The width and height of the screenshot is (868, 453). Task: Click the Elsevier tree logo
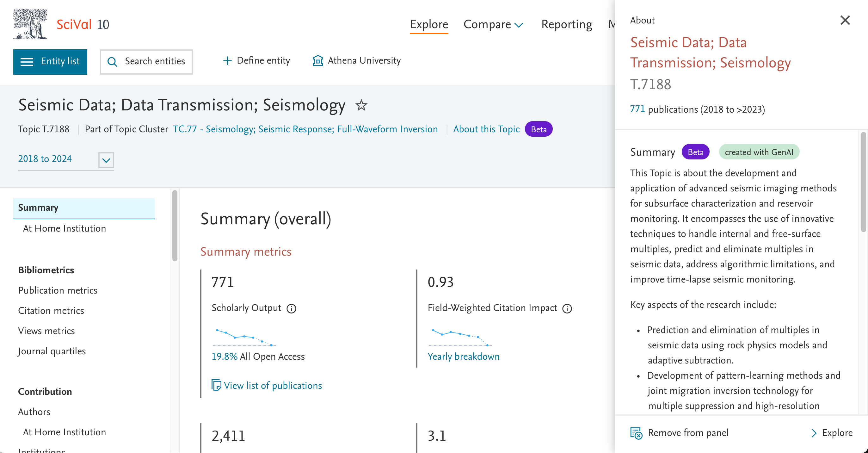pos(30,24)
